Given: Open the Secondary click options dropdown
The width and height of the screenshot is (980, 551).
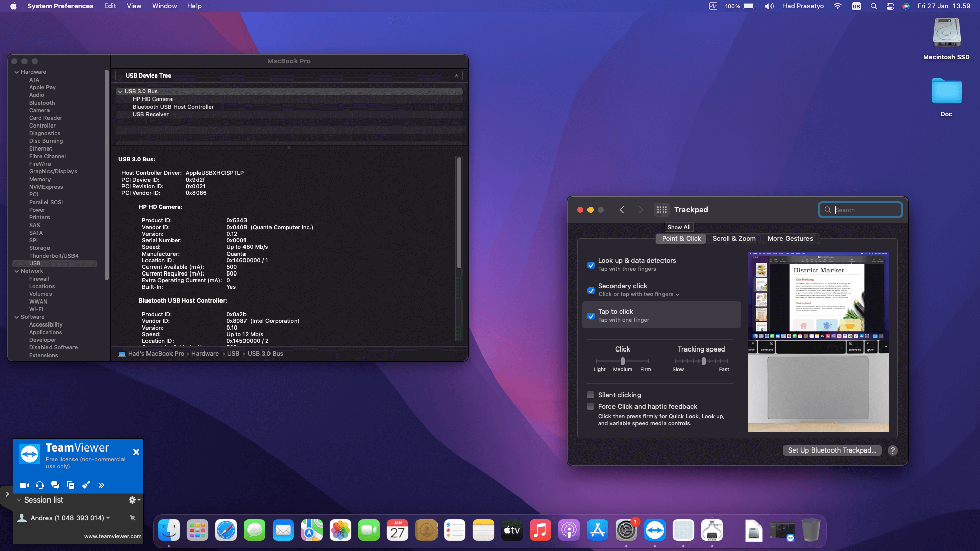Looking at the screenshot, I should 677,295.
